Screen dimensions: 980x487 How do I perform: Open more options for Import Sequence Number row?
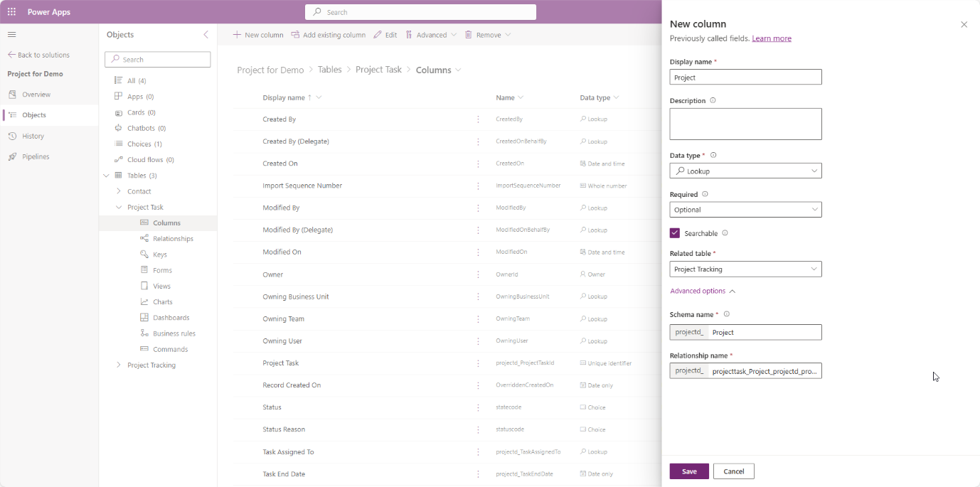click(x=478, y=186)
